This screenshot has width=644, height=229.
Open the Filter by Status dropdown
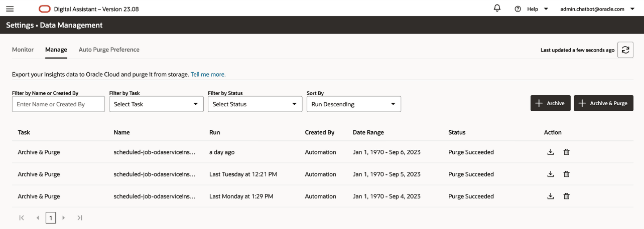coord(254,104)
